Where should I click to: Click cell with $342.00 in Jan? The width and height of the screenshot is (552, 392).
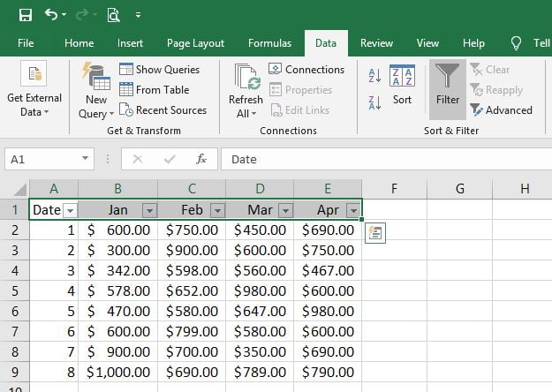coord(118,270)
